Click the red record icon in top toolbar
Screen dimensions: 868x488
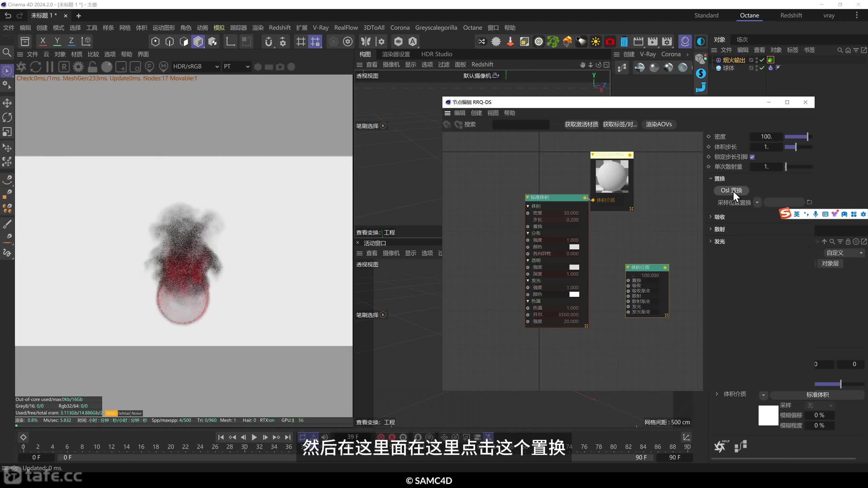click(610, 41)
